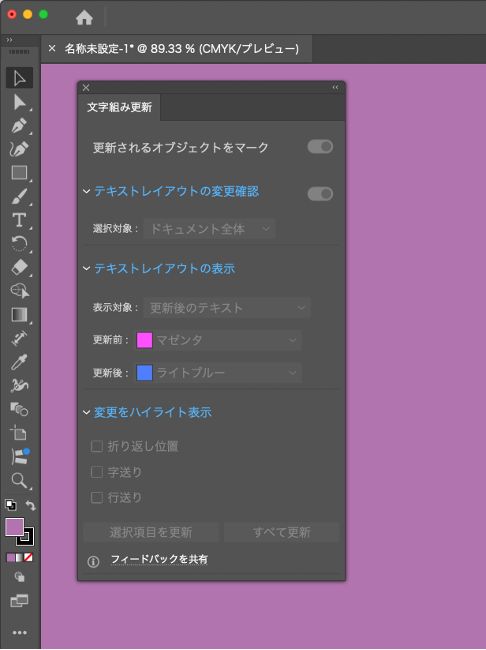Close the 文字組み更新 panel
The width and height of the screenshot is (486, 650).
coord(86,87)
